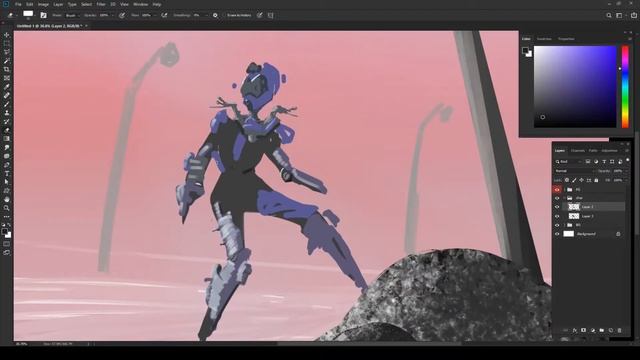This screenshot has width=640, height=360.
Task: Click Create a new layer icon
Action: [x=611, y=330]
